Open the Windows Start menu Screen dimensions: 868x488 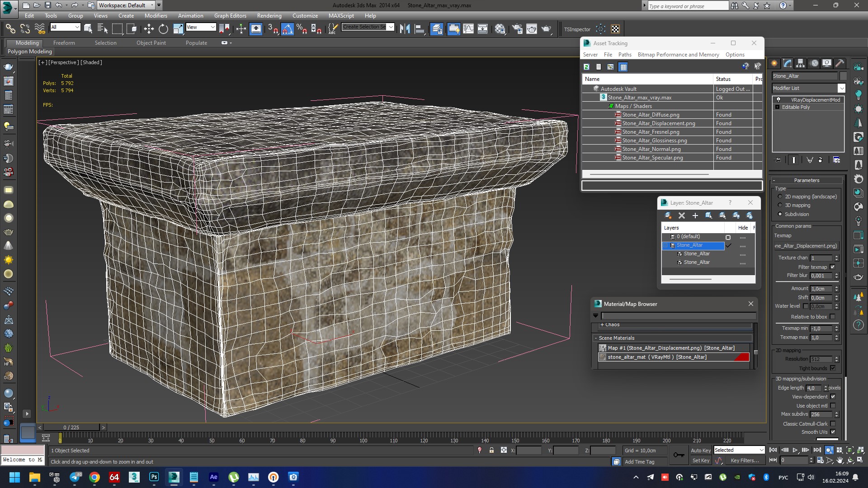pos(14,477)
